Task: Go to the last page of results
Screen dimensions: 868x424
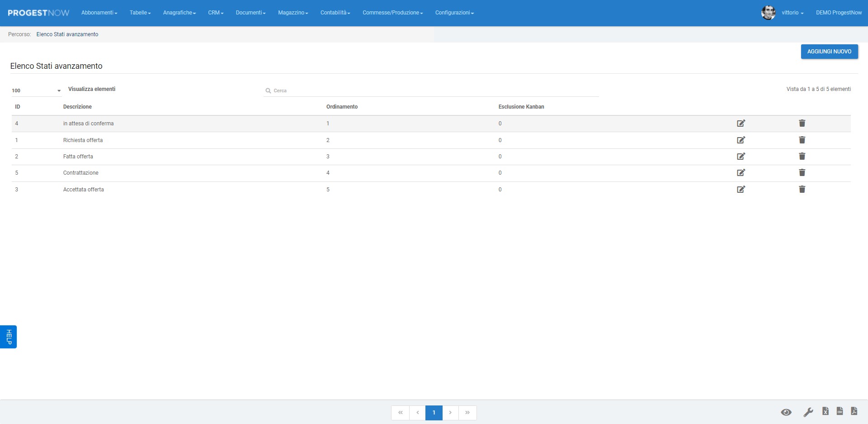Action: (467, 413)
